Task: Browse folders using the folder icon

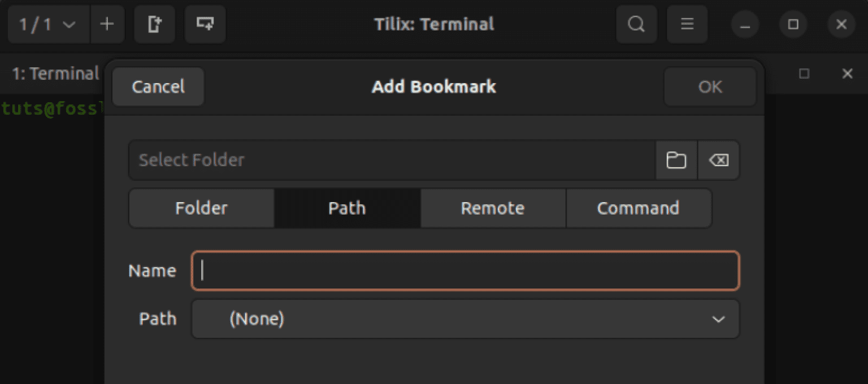Action: tap(676, 160)
